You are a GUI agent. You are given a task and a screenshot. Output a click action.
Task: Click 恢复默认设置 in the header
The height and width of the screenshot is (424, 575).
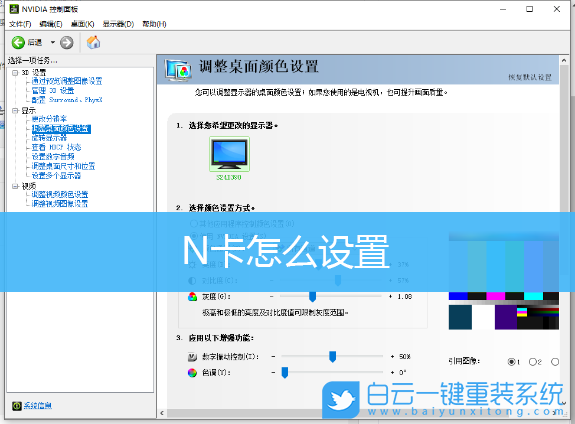click(530, 77)
